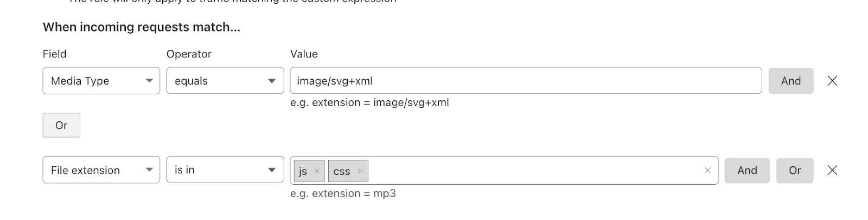Open the File extension field dropdown
This screenshot has width=868, height=220.
(101, 170)
